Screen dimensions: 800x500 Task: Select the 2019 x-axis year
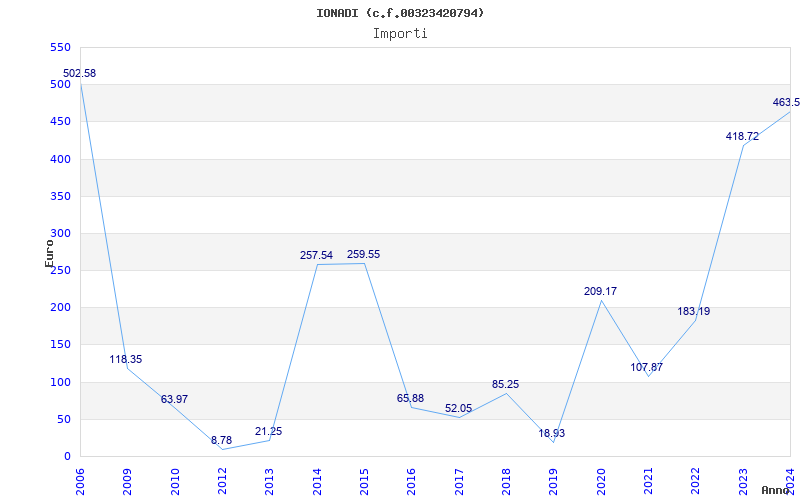tap(553, 482)
